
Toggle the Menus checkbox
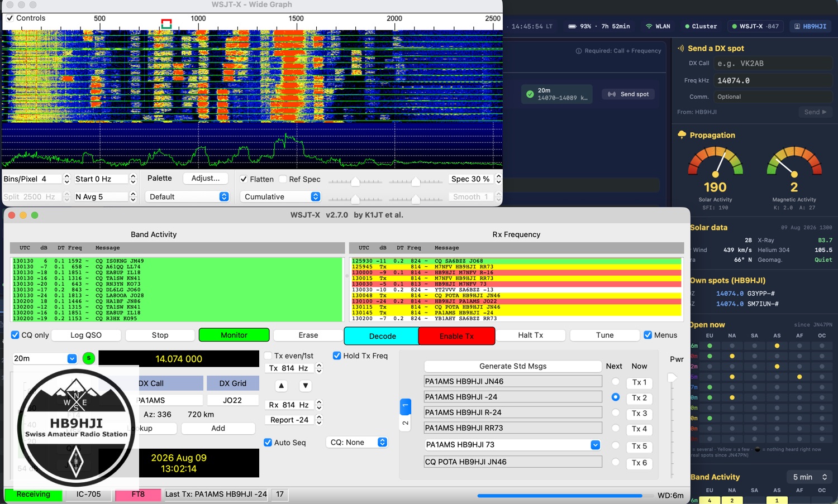pyautogui.click(x=647, y=335)
